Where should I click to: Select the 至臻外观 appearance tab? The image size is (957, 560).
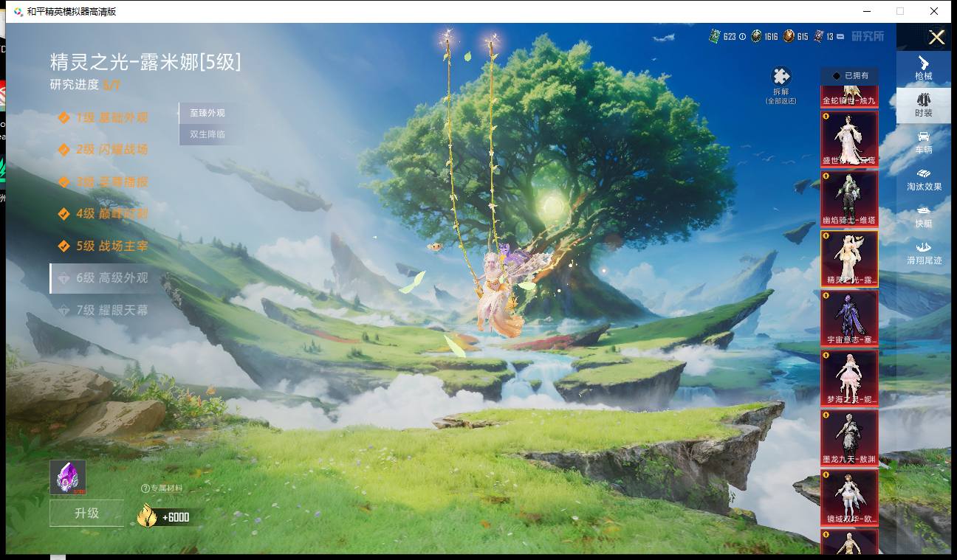click(x=207, y=113)
